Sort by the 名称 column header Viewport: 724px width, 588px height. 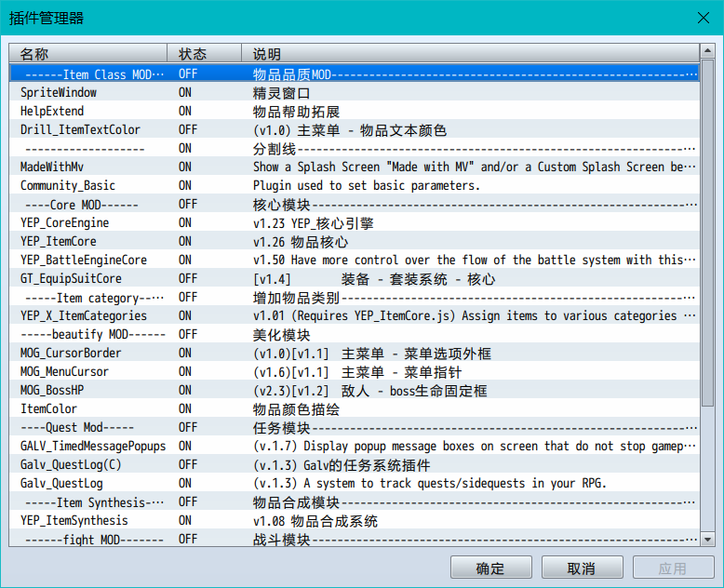pos(87,54)
